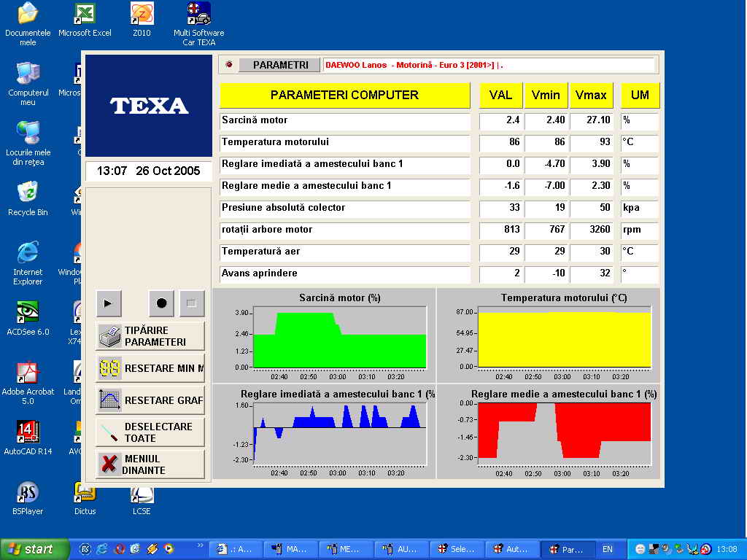This screenshot has width=747, height=560.
Task: Click the PARAMETERI COMPUTER yellow header
Action: click(345, 96)
